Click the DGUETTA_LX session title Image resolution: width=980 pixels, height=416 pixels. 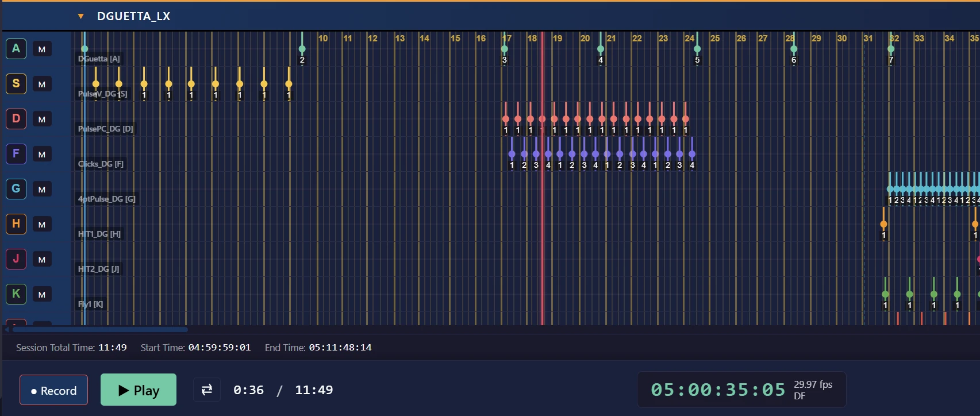pyautogui.click(x=134, y=16)
